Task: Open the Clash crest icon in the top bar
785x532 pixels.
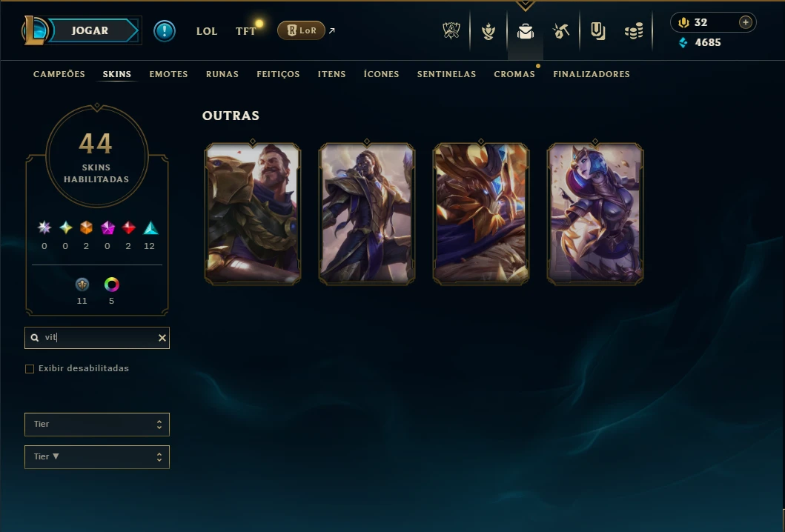Action: pyautogui.click(x=451, y=31)
